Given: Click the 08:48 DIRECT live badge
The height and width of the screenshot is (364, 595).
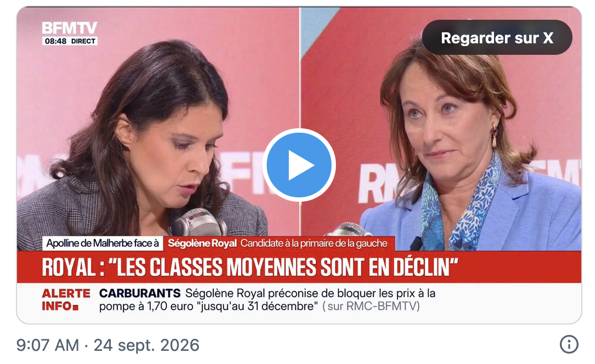Looking at the screenshot, I should (x=70, y=41).
